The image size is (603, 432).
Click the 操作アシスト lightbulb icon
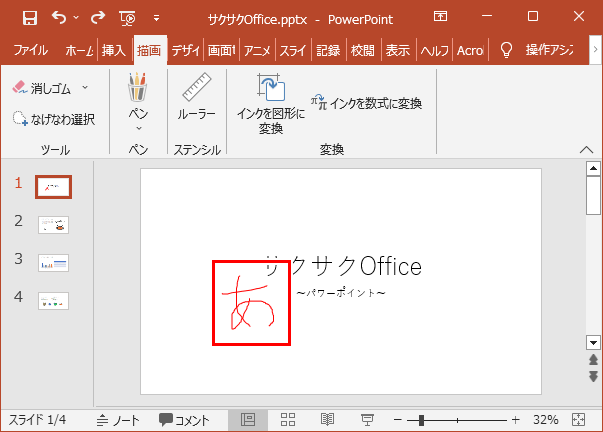506,50
